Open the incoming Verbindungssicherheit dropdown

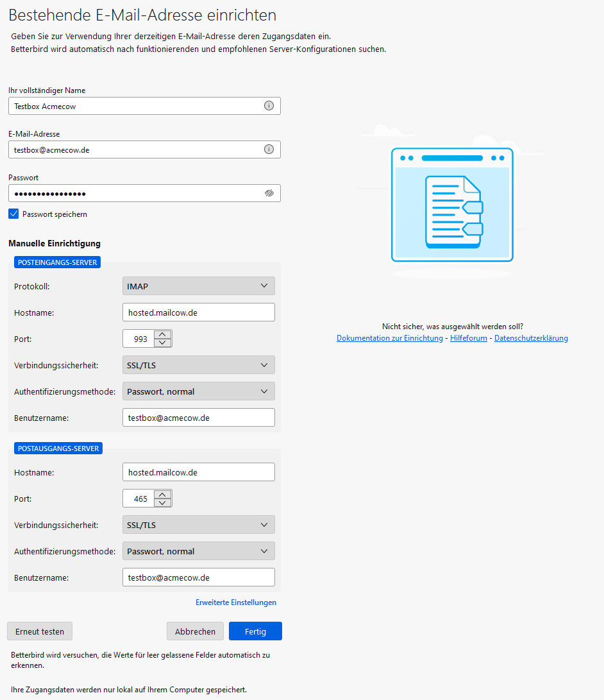click(x=198, y=364)
